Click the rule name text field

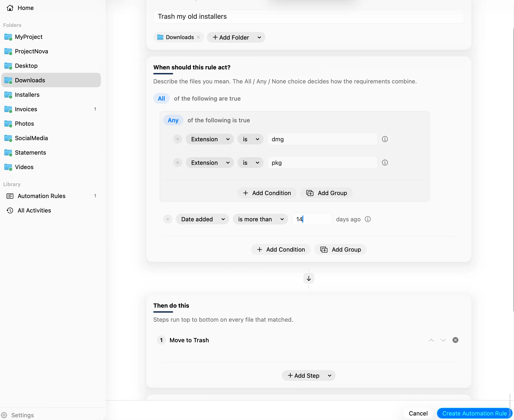point(309,17)
